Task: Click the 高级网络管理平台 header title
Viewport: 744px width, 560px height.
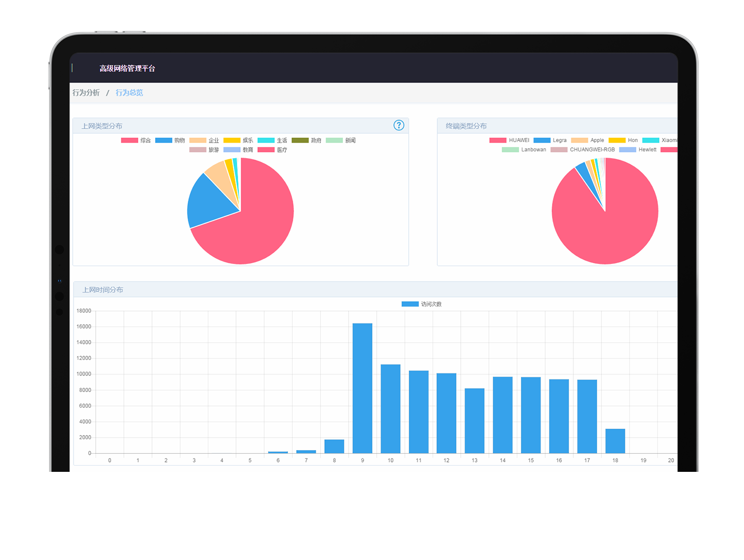Action: click(x=127, y=68)
